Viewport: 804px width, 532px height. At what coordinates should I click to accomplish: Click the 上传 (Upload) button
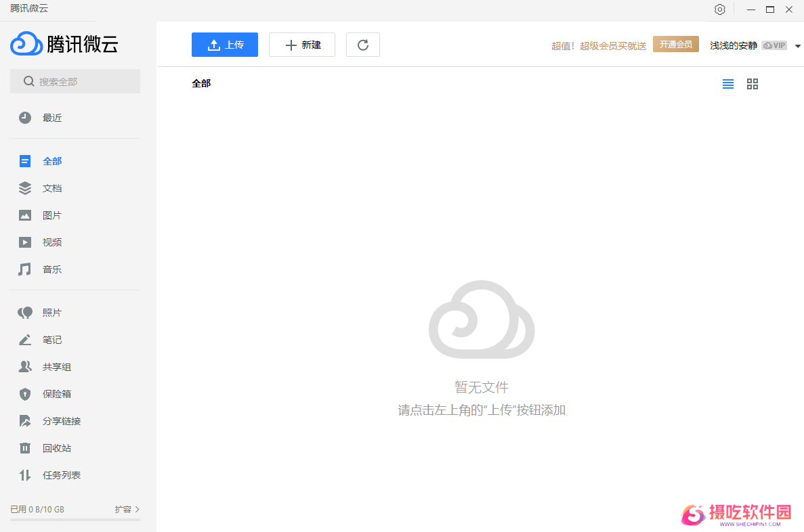click(224, 44)
